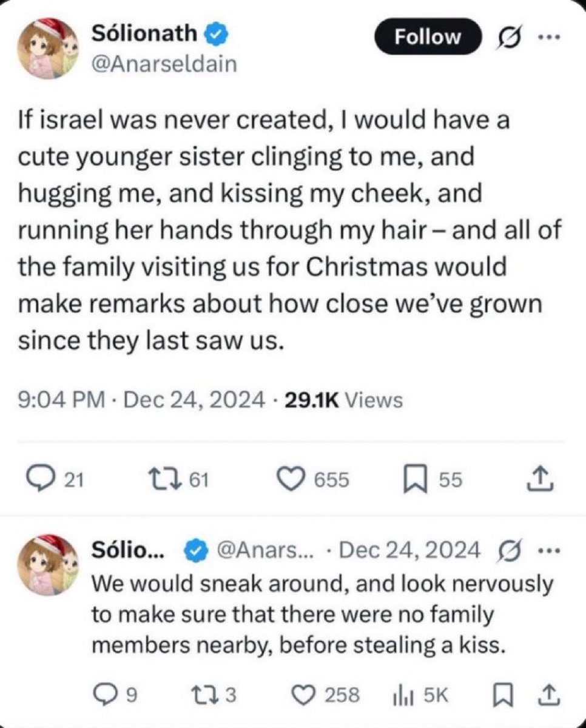Click the Follow button
The width and height of the screenshot is (586, 728).
click(428, 37)
